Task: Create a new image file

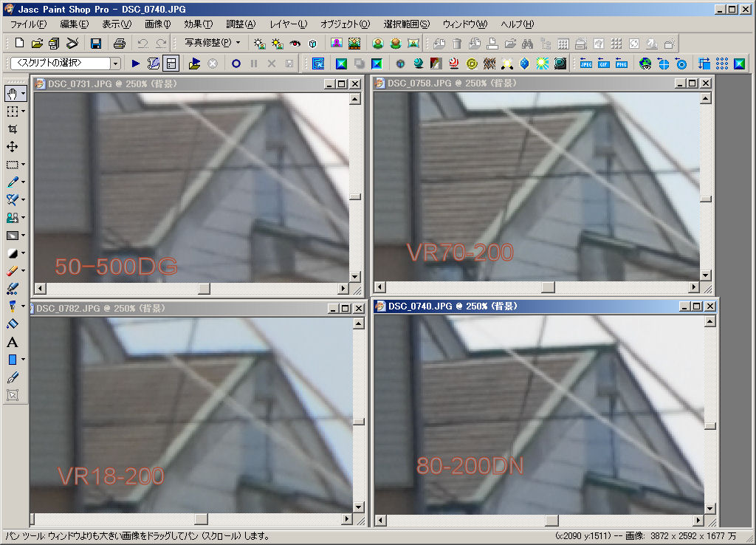Action: pyautogui.click(x=19, y=44)
